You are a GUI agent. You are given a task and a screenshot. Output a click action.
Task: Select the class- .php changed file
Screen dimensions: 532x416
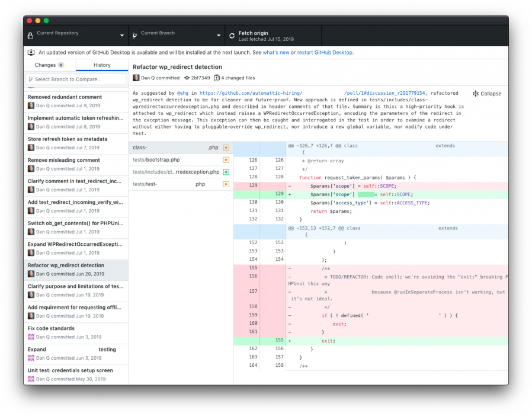(181, 148)
